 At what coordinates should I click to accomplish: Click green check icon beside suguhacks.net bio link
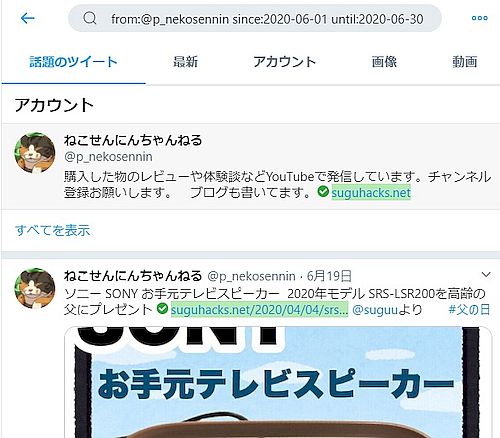[x=323, y=192]
